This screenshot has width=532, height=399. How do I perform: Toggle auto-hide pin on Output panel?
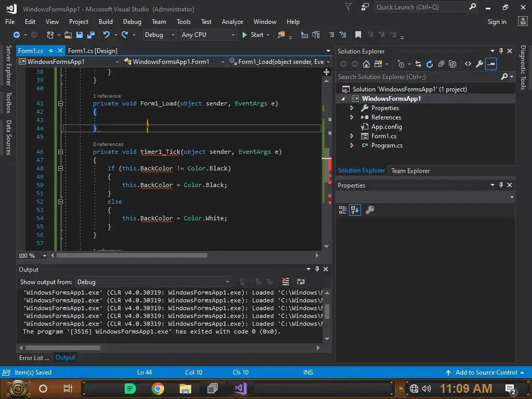pyautogui.click(x=317, y=269)
